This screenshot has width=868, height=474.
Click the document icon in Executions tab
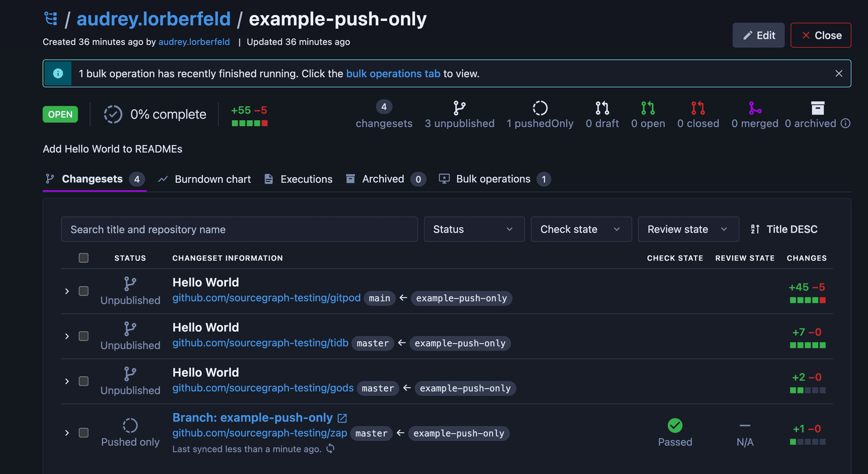pyautogui.click(x=269, y=179)
